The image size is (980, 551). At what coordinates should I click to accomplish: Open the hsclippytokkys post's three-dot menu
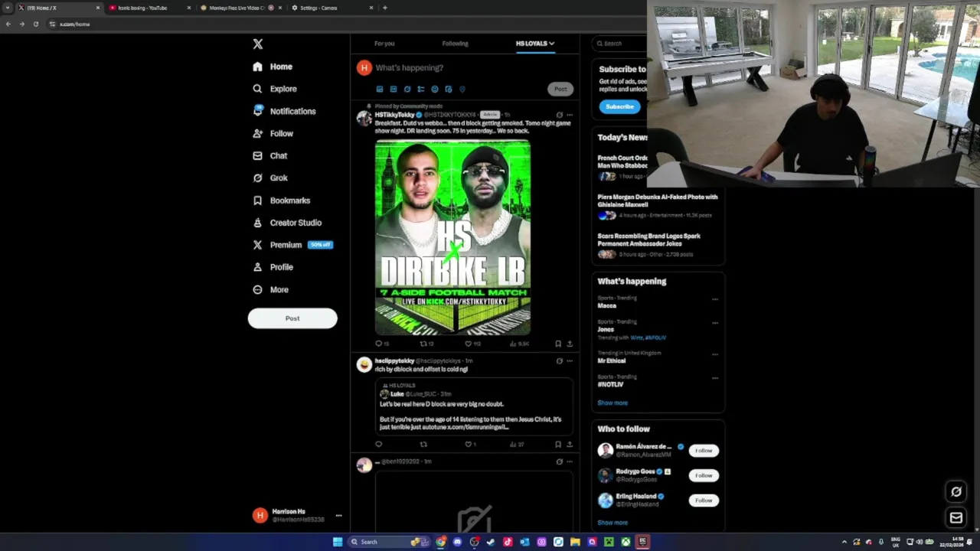[569, 360]
